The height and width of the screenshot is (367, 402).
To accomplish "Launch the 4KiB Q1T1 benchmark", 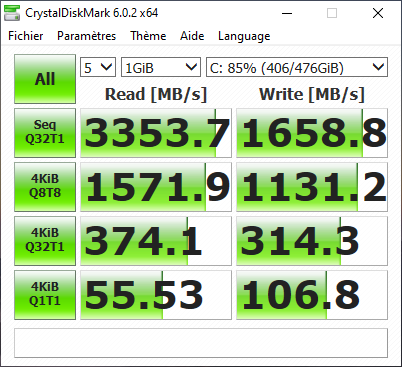I will click(45, 295).
